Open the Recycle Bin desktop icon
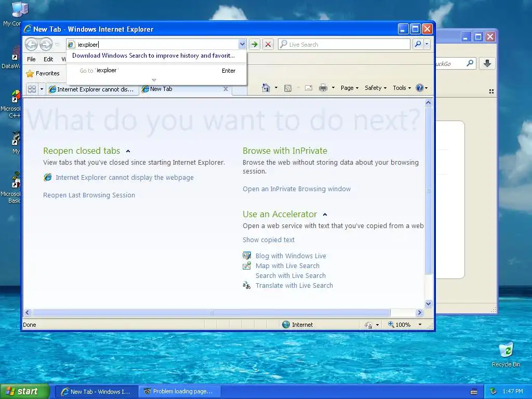 pos(506,354)
